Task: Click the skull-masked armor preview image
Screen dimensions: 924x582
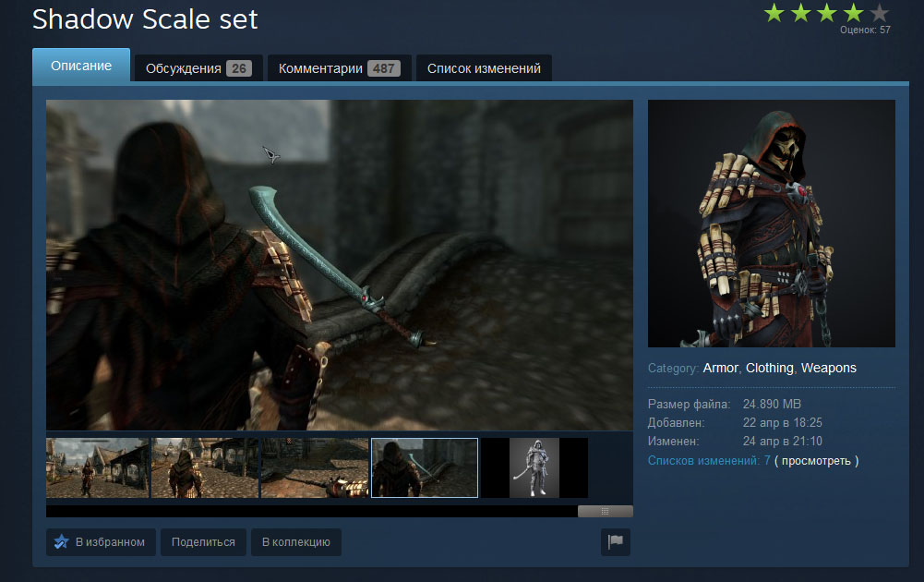Action: click(x=772, y=224)
